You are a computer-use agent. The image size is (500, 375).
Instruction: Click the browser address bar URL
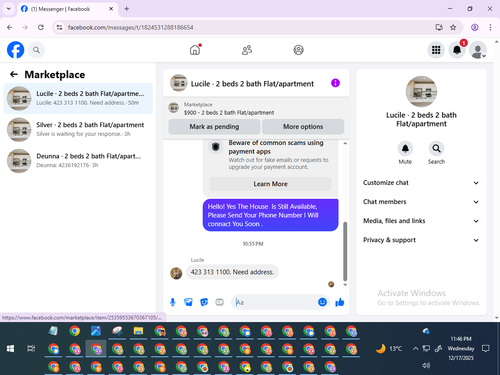tap(130, 27)
